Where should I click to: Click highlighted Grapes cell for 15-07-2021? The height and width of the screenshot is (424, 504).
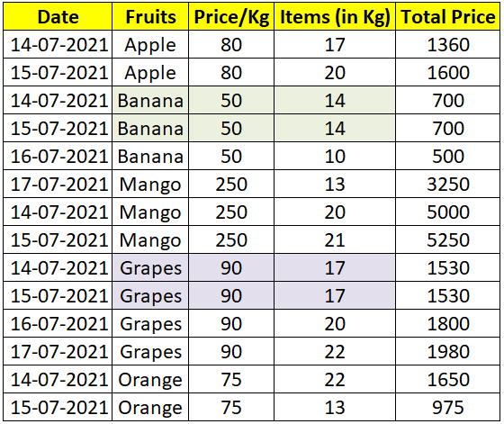tap(150, 296)
